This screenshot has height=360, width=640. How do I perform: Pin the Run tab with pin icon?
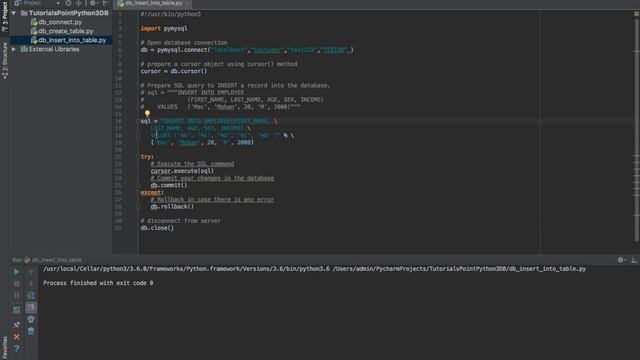coord(16,325)
